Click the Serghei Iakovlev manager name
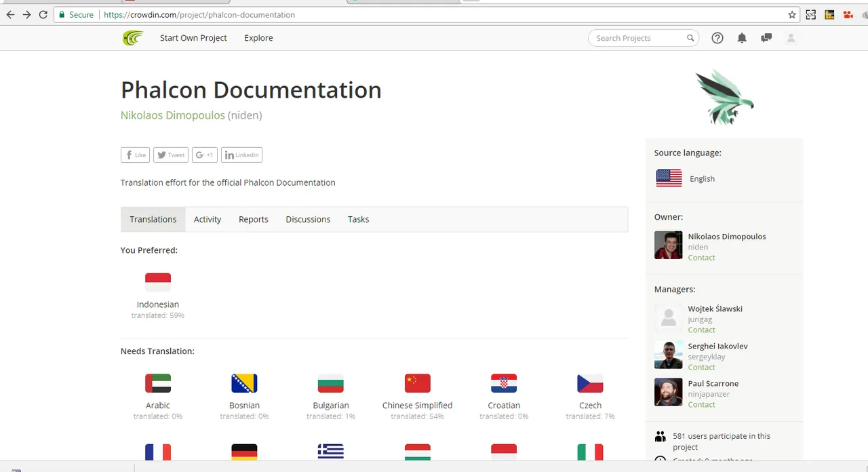 pos(717,346)
